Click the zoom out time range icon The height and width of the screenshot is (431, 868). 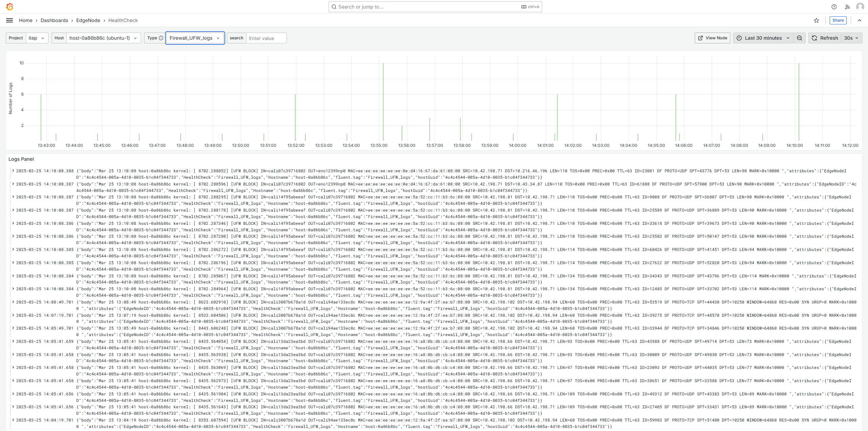[800, 38]
